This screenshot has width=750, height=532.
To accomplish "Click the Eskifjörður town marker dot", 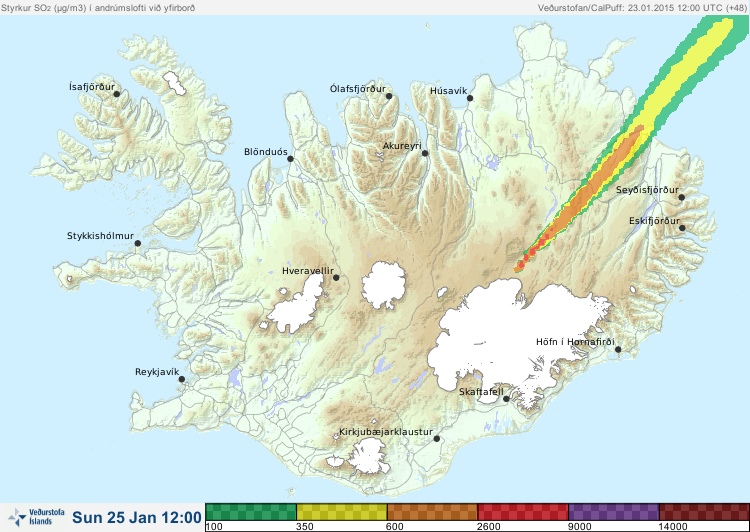I will pyautogui.click(x=682, y=228).
